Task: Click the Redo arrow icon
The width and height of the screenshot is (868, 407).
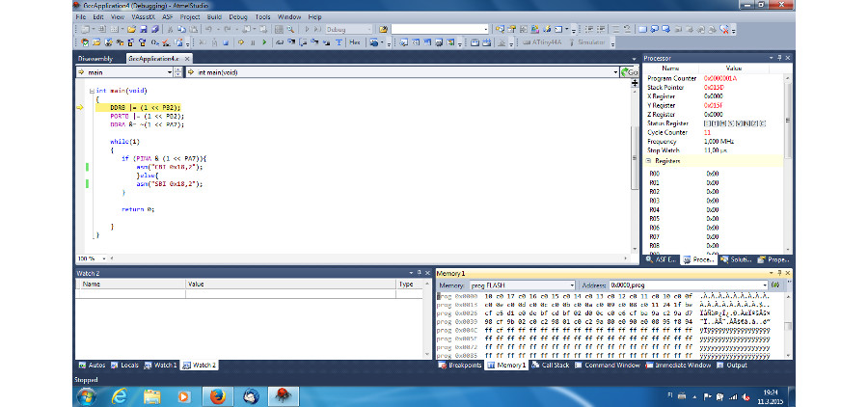Action: 228,29
